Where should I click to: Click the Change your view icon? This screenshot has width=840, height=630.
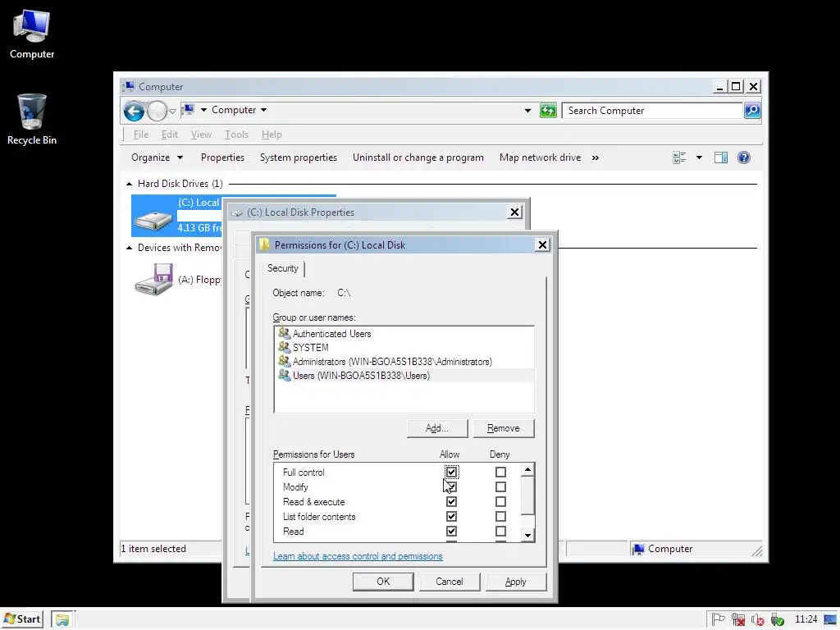tap(679, 157)
